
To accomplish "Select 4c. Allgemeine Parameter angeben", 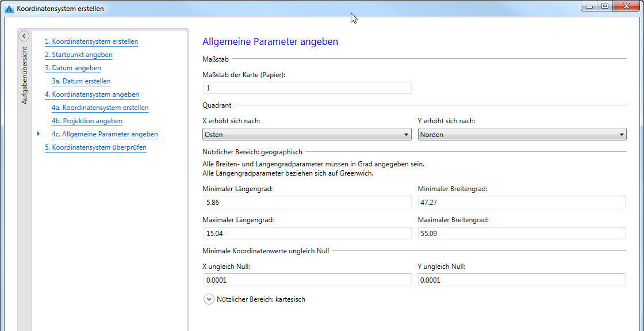I will coord(105,134).
